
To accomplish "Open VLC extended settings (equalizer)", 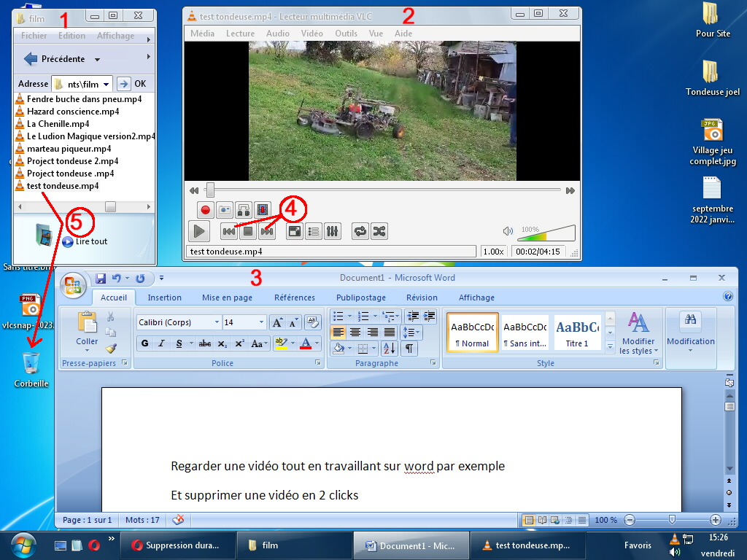I will click(332, 231).
